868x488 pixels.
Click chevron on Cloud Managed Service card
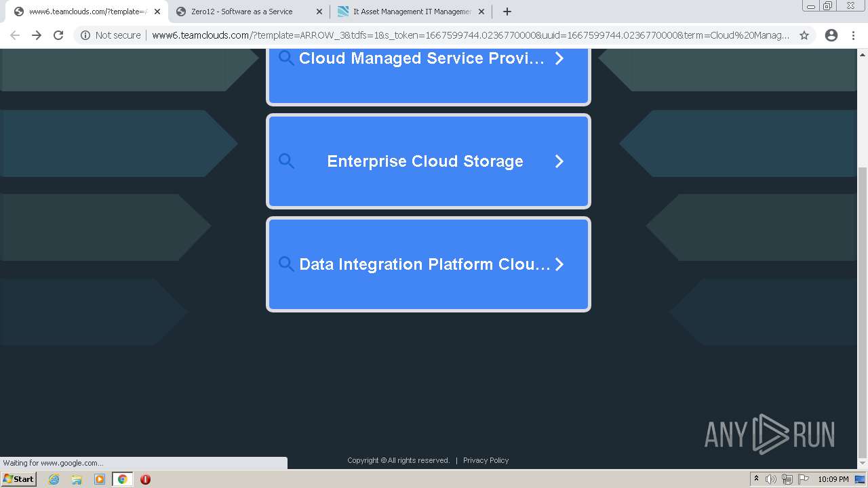[x=559, y=58]
